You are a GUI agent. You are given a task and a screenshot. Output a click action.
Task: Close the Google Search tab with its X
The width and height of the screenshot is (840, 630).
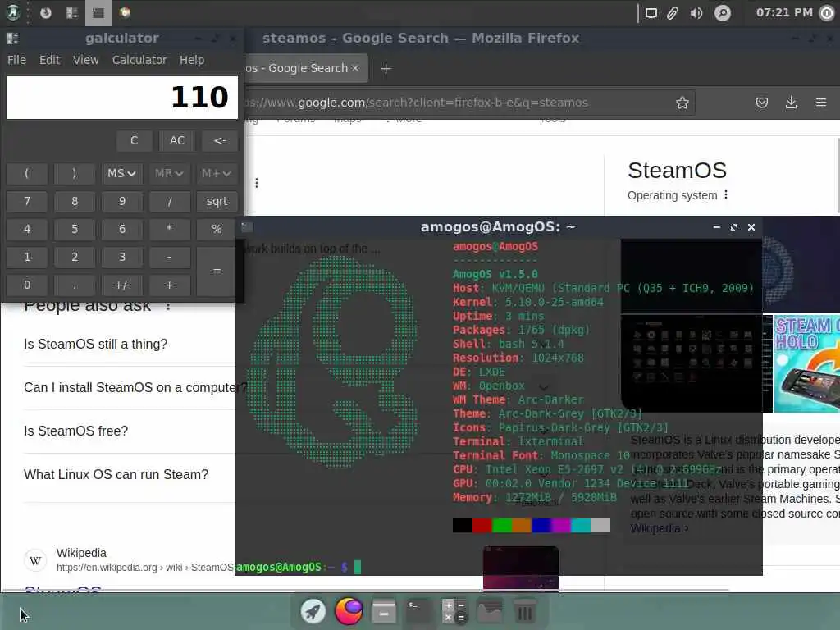[x=354, y=68]
